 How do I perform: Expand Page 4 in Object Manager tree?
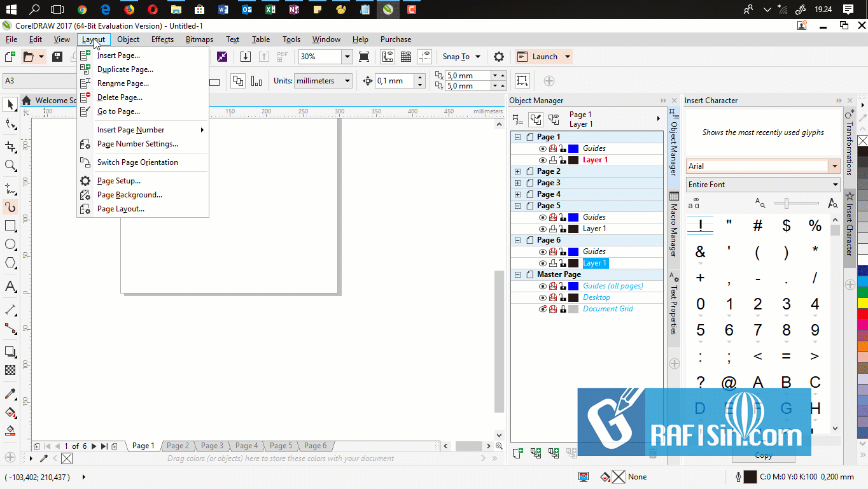[x=517, y=194]
